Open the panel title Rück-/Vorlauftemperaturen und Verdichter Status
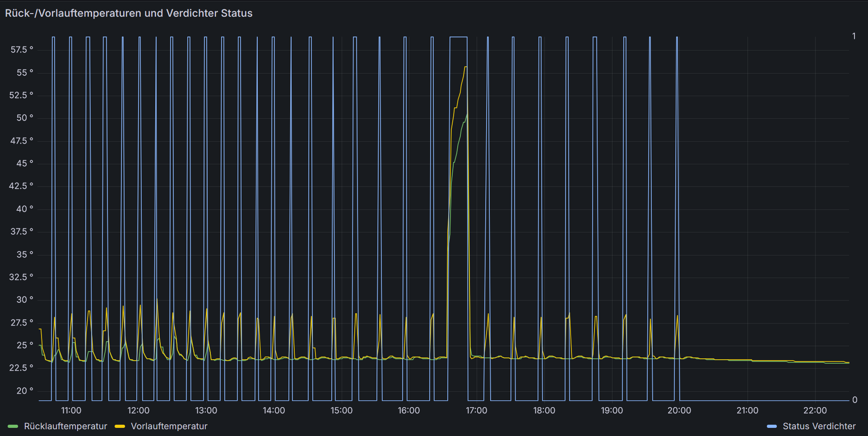The width and height of the screenshot is (868, 436). coord(129,13)
